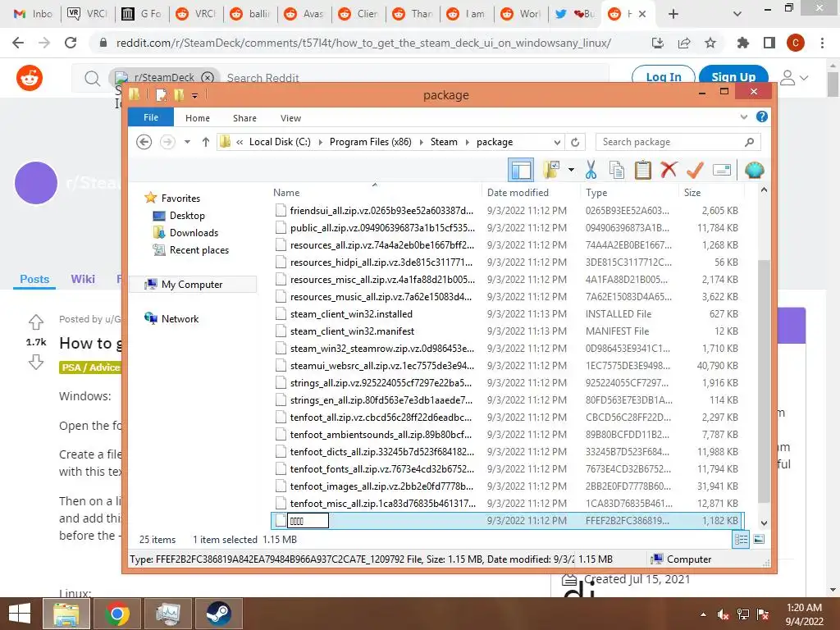This screenshot has width=840, height=630.
Task: Go forward in Explorer navigation
Action: (167, 142)
